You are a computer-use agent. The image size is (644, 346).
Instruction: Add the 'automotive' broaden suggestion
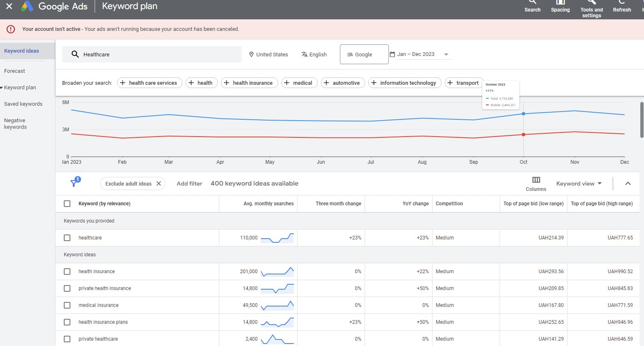[343, 83]
